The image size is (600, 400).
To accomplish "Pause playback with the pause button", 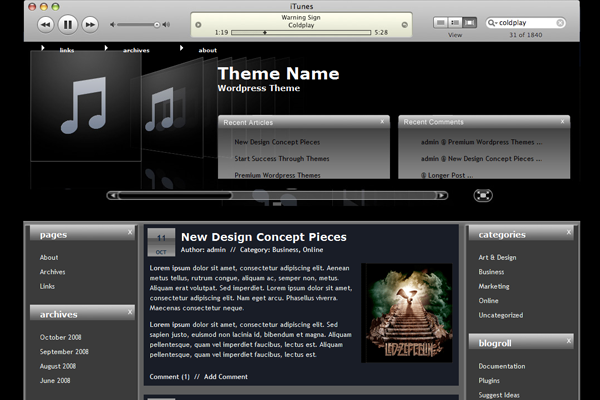I will (x=68, y=24).
